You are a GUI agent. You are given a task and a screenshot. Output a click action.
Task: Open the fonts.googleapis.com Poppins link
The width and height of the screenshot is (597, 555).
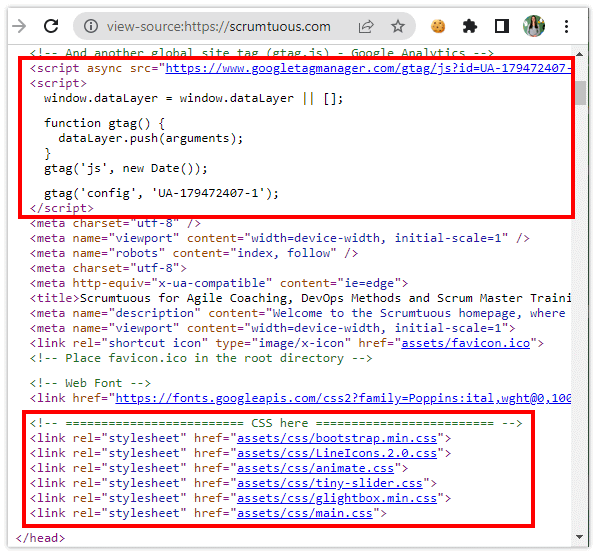click(343, 398)
